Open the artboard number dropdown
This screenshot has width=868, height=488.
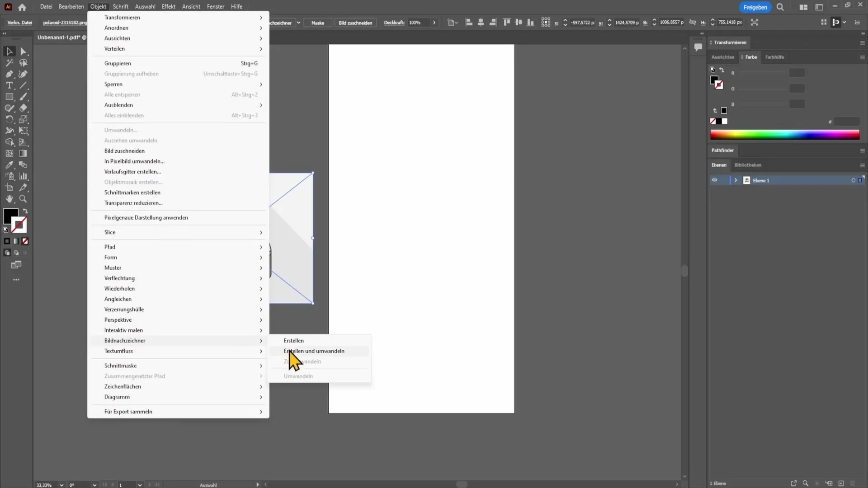(140, 485)
